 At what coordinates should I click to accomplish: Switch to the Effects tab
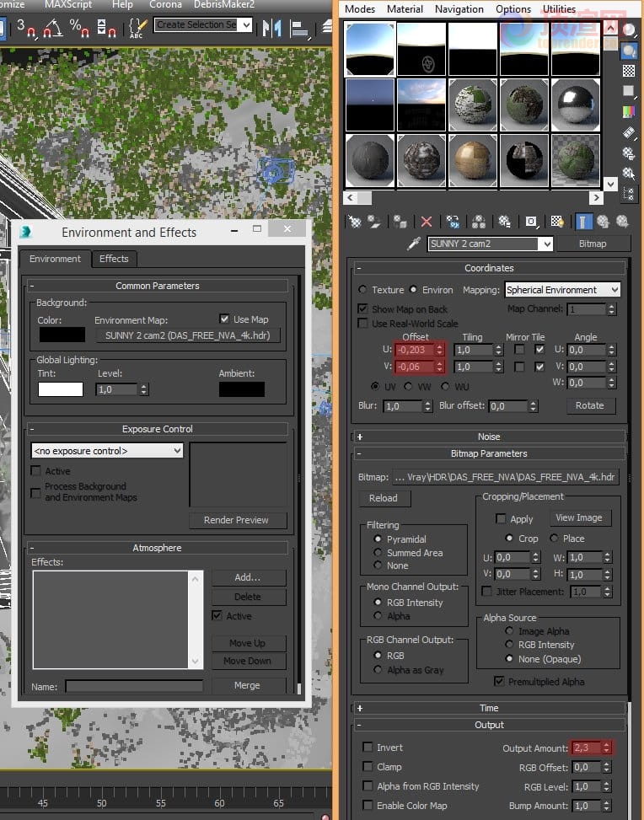114,259
